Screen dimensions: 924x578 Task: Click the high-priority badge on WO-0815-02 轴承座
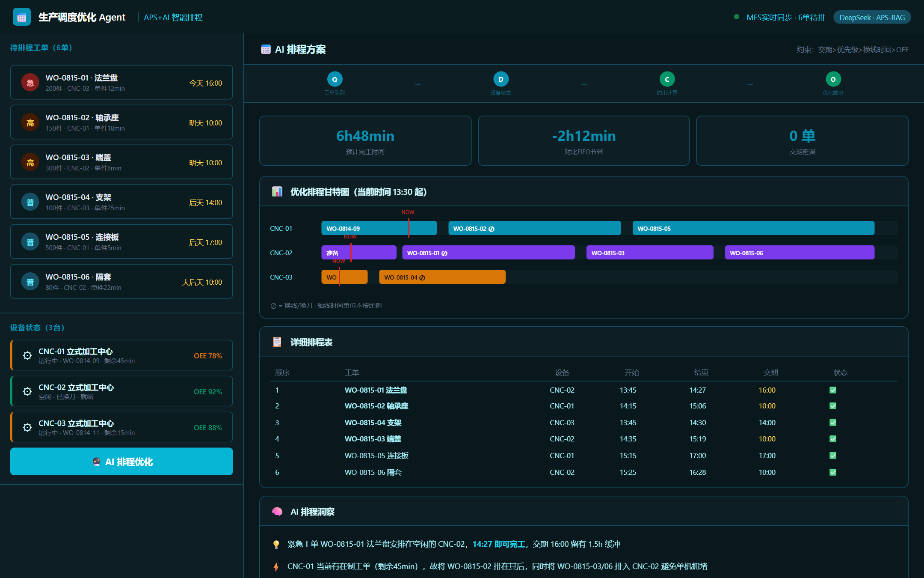click(x=30, y=122)
